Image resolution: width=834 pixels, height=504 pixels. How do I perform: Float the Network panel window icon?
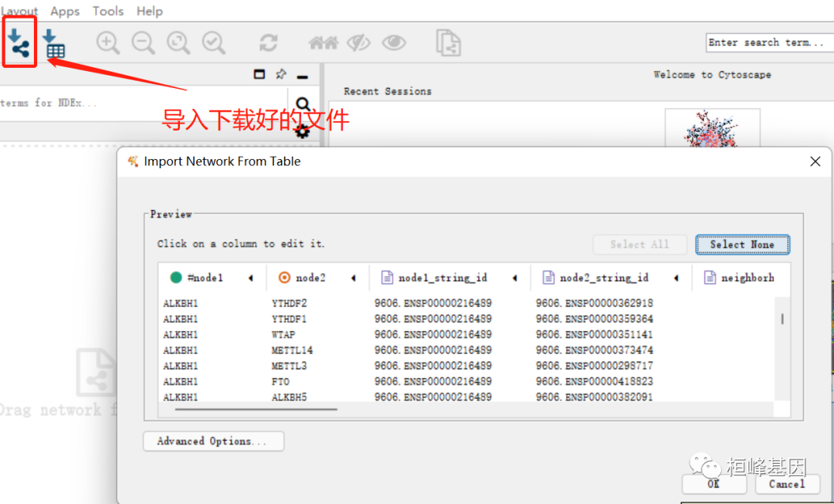(x=259, y=74)
